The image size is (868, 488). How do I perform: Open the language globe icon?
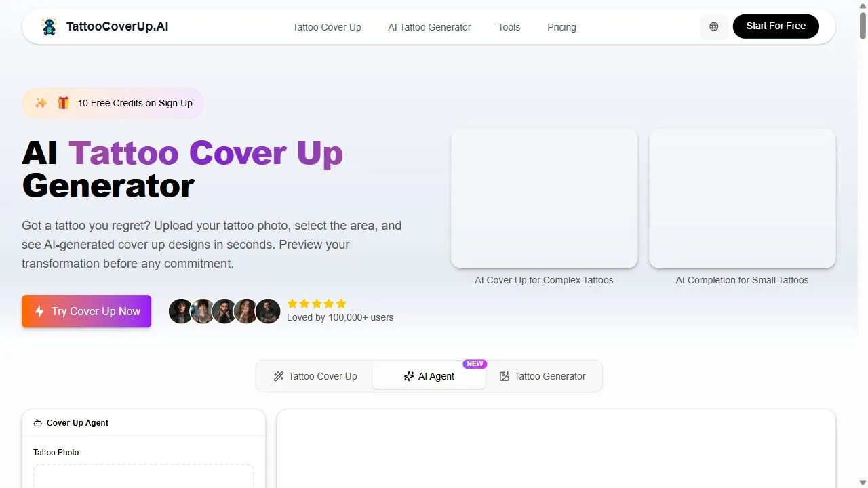[x=713, y=26]
